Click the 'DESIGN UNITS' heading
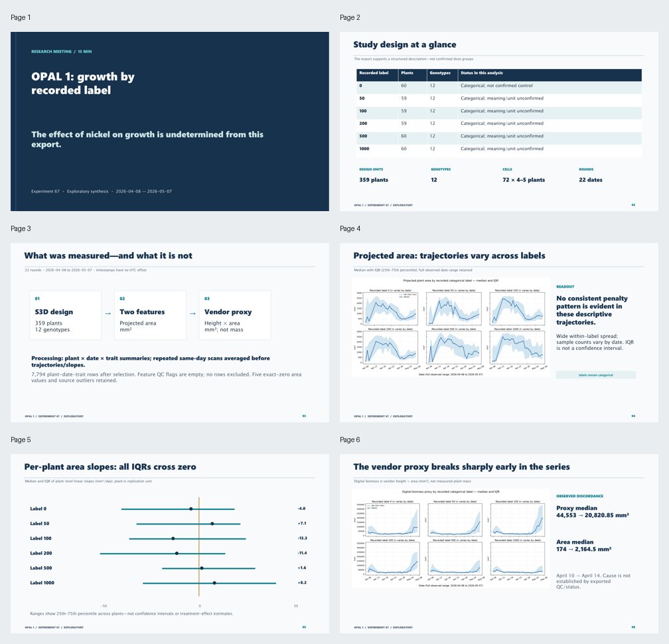The width and height of the screenshot is (669, 644). (371, 169)
